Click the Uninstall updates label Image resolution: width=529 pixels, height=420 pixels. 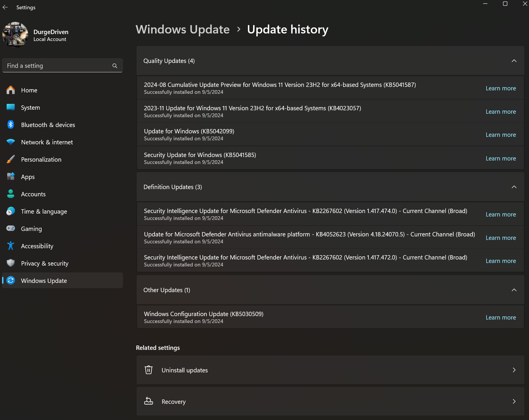185,370
